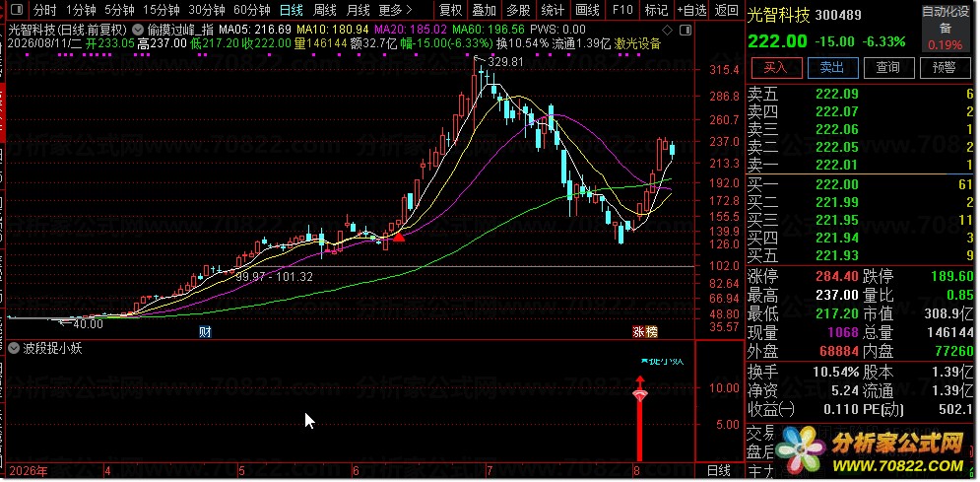
Task: Open the 多股 multi-stock view
Action: point(518,10)
